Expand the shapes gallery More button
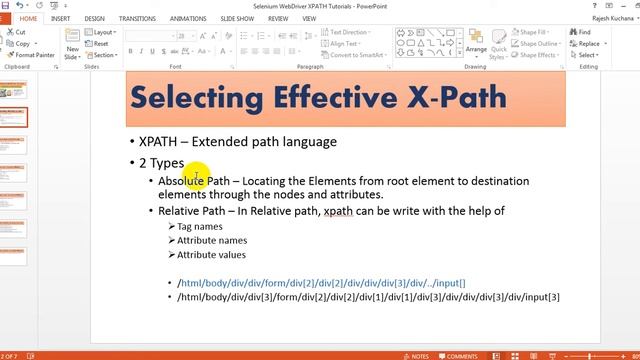Screen dimensions: 640x360 click(x=460, y=52)
